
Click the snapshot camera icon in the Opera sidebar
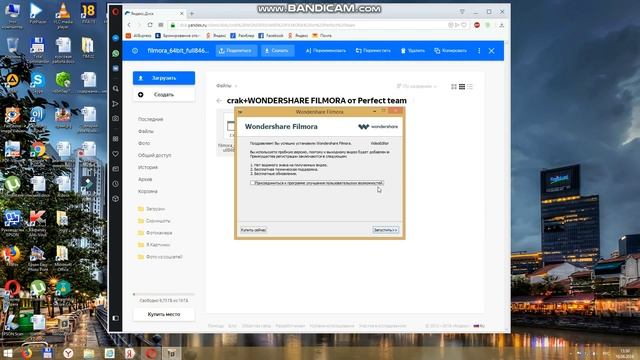116,118
